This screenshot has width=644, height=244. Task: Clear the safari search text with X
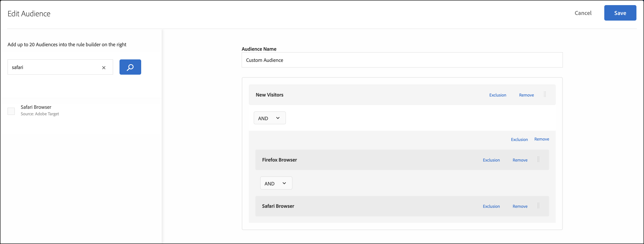(104, 68)
